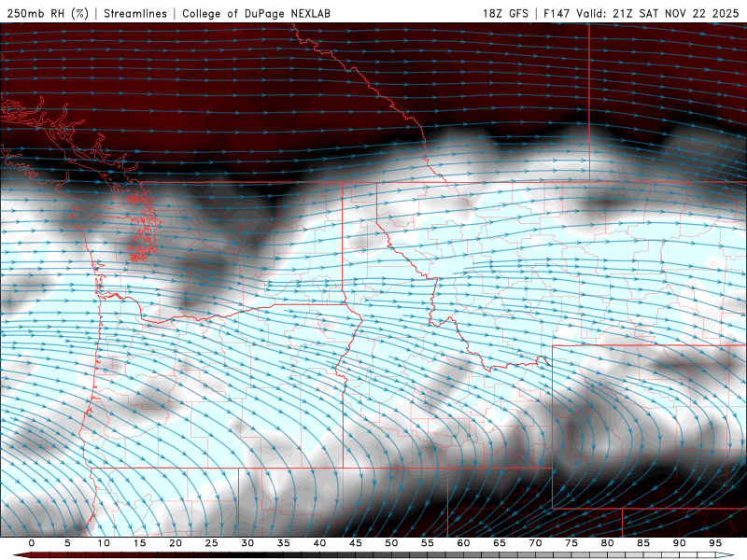Click the "65" label on the color scale
Image resolution: width=747 pixels, height=560 pixels.
[500, 543]
